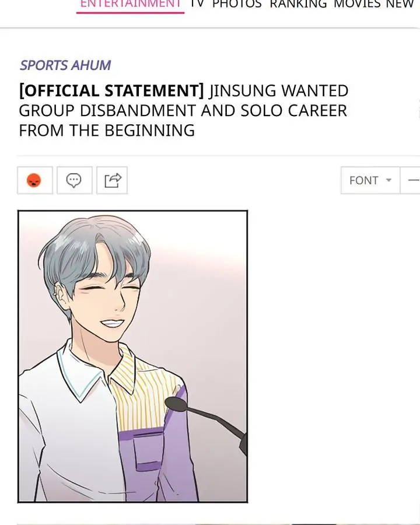Viewport: 420px width, 525px height.
Task: Open the SPORTS AHUM source link
Action: (x=65, y=65)
